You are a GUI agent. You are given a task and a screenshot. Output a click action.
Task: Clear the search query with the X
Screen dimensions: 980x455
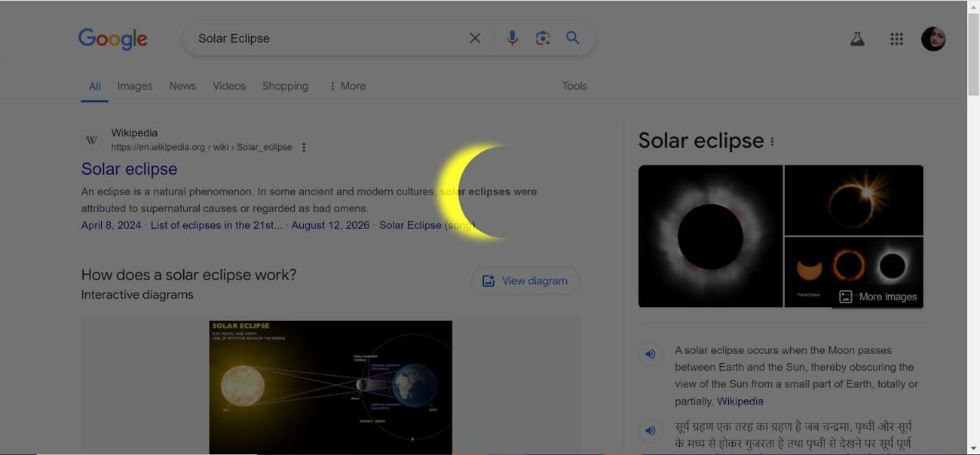pyautogui.click(x=475, y=38)
